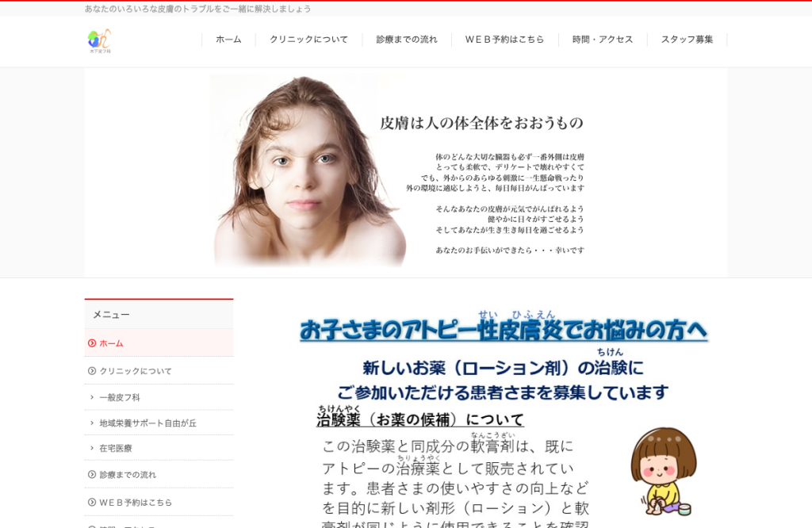Screen dimensions: 812x528
Task: Click circled arrow icon beside sidebar 診療までの流れ
Action: pos(92,474)
